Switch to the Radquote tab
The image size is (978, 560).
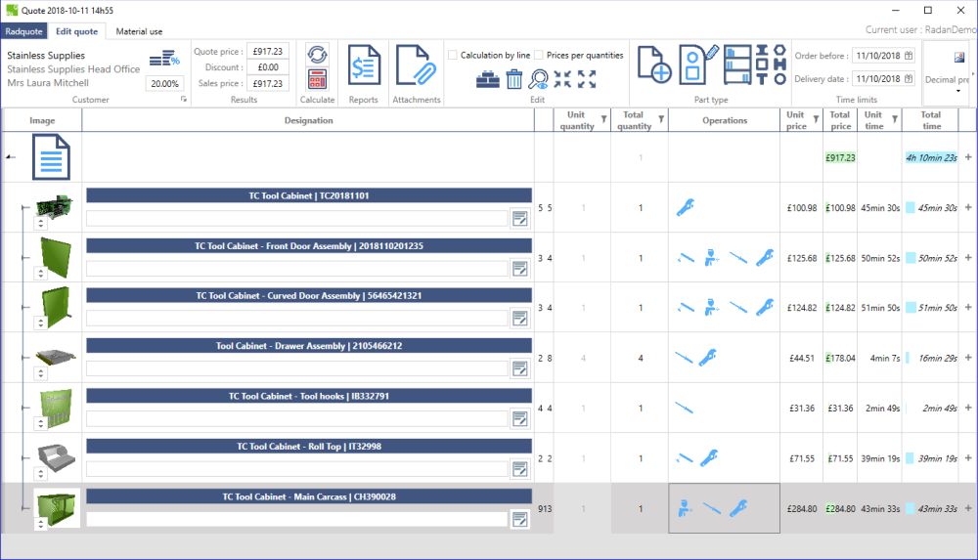(x=23, y=31)
